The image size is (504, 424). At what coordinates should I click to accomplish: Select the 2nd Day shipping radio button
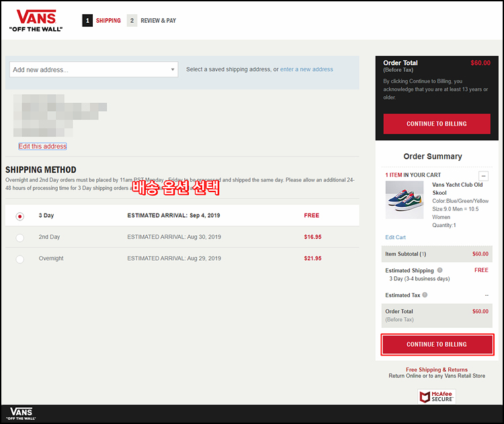click(x=20, y=238)
